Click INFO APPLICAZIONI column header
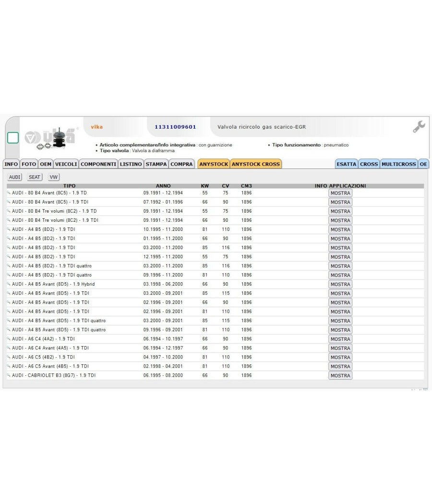This screenshot has width=432, height=504. [x=340, y=186]
